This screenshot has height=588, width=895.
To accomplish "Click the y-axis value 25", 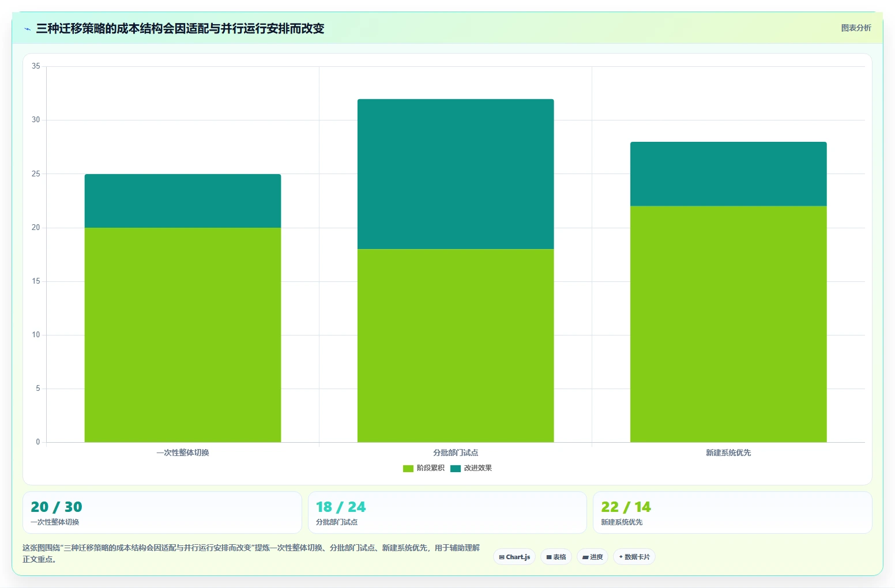I will pyautogui.click(x=36, y=174).
